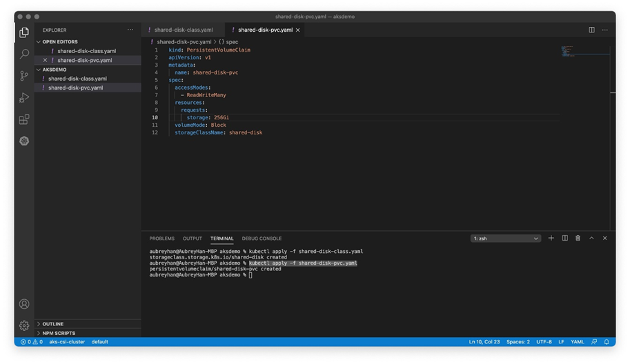Click the 'ReadWriteMany' value on line 7
This screenshot has height=364, width=630.
point(206,95)
